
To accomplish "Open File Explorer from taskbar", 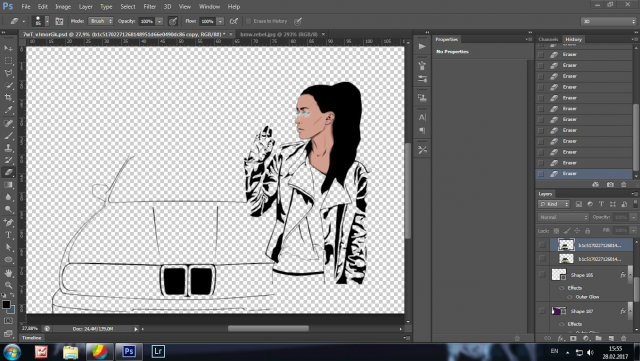I will coord(70,352).
